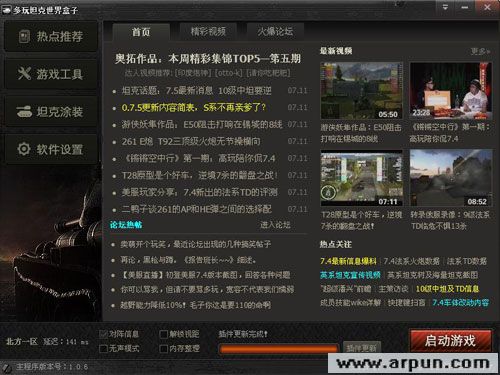Click the titlebar dropdown arrow menu icon
The height and width of the screenshot is (375, 500).
point(445,7)
